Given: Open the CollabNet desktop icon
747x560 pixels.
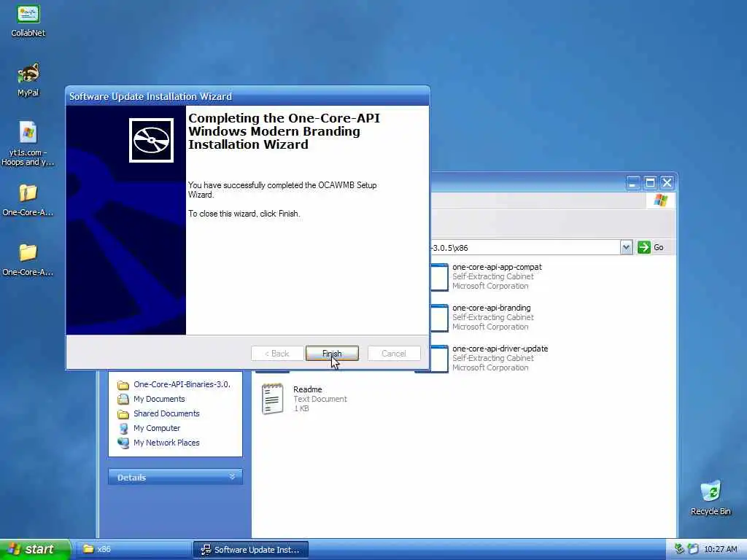Looking at the screenshot, I should click(x=28, y=21).
